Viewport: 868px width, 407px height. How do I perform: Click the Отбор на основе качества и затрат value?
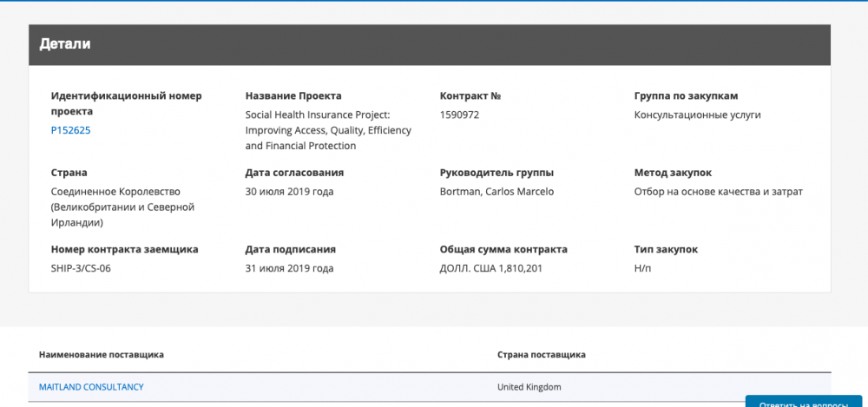(x=719, y=192)
